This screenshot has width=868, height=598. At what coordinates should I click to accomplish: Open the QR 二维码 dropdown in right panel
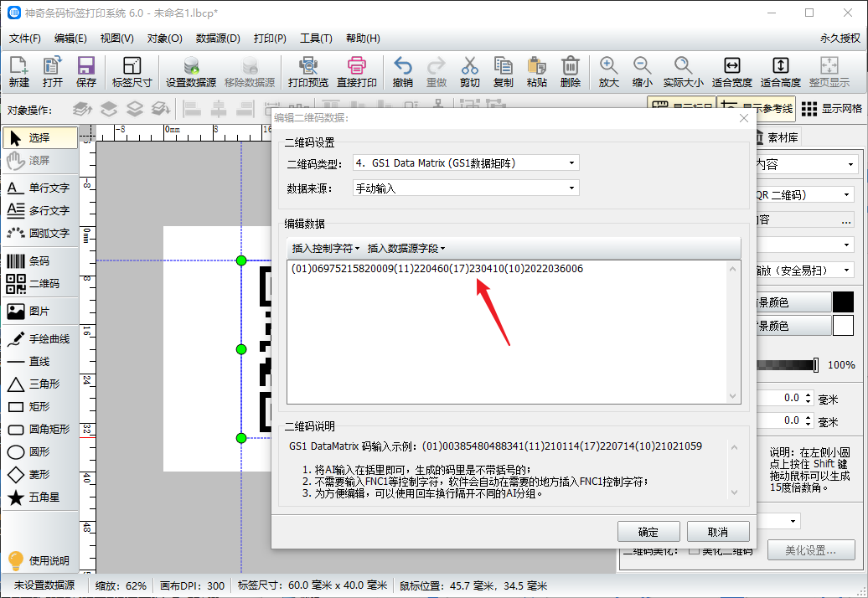pyautogui.click(x=805, y=194)
